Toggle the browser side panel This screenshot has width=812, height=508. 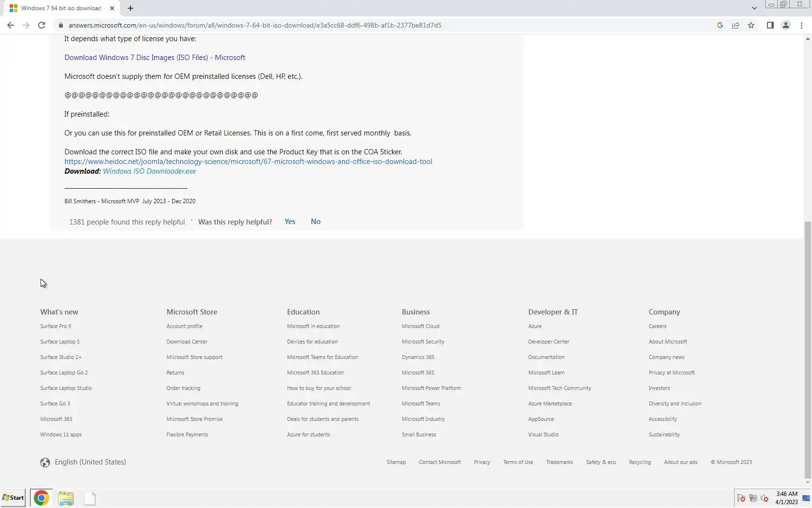click(770, 25)
